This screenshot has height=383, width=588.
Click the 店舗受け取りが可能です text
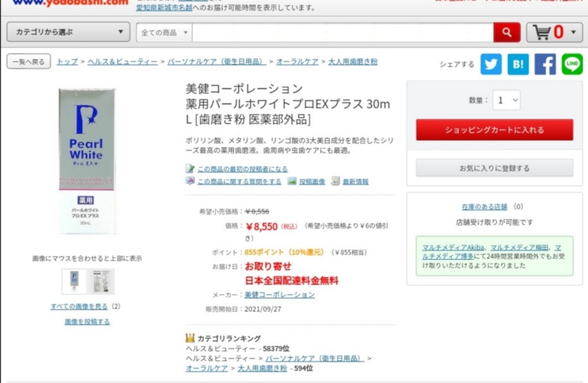(494, 222)
